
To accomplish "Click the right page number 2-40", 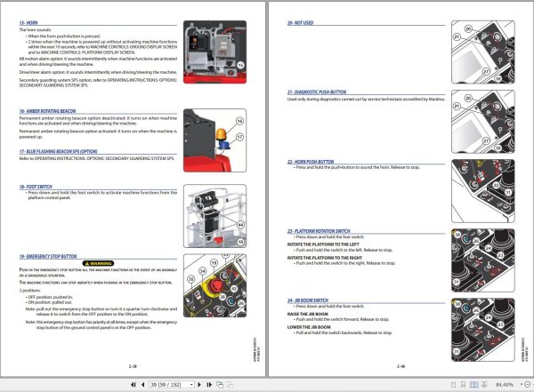I will click(400, 366).
